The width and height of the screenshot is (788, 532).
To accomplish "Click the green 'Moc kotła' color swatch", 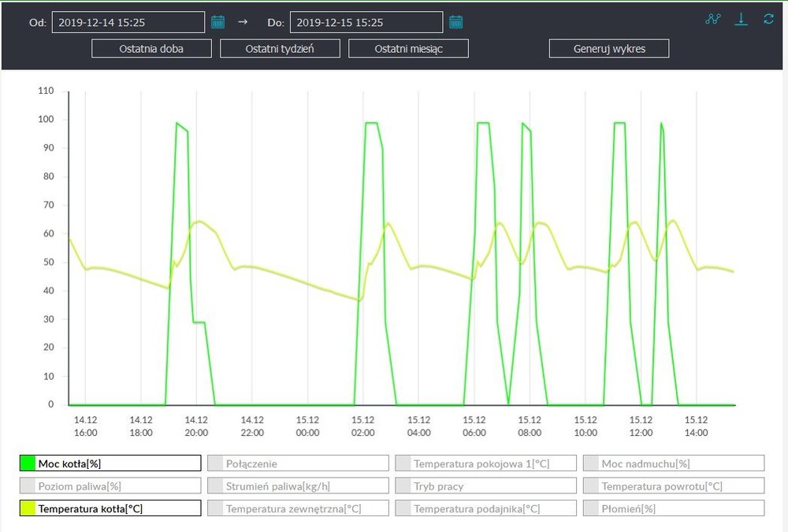I will pyautogui.click(x=28, y=463).
